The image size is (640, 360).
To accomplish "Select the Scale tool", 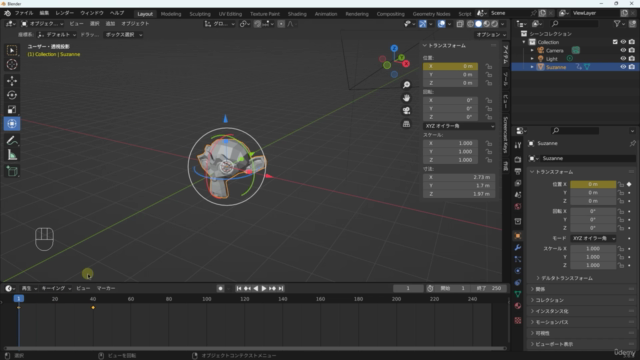I will click(x=12, y=109).
